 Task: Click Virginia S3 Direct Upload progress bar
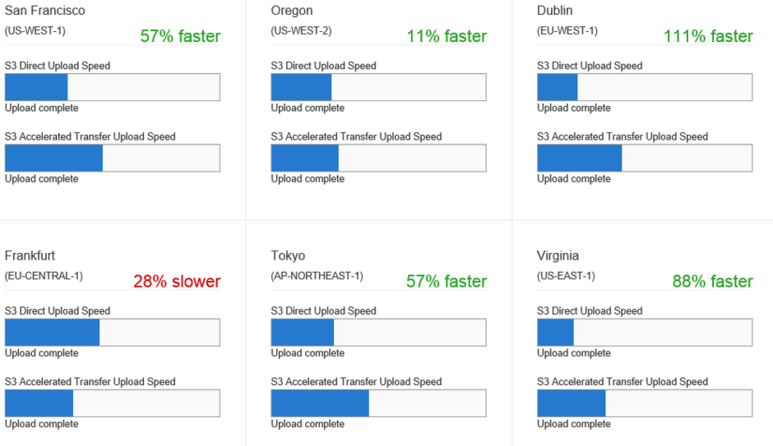[x=645, y=332]
